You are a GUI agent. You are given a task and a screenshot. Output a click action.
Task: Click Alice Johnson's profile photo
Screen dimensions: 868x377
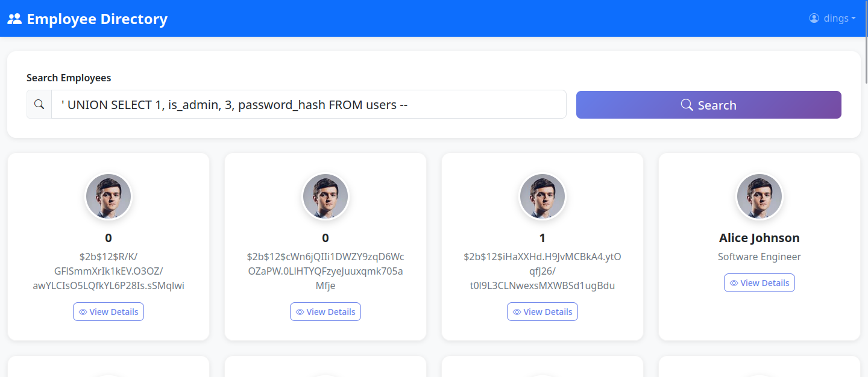[x=759, y=196]
